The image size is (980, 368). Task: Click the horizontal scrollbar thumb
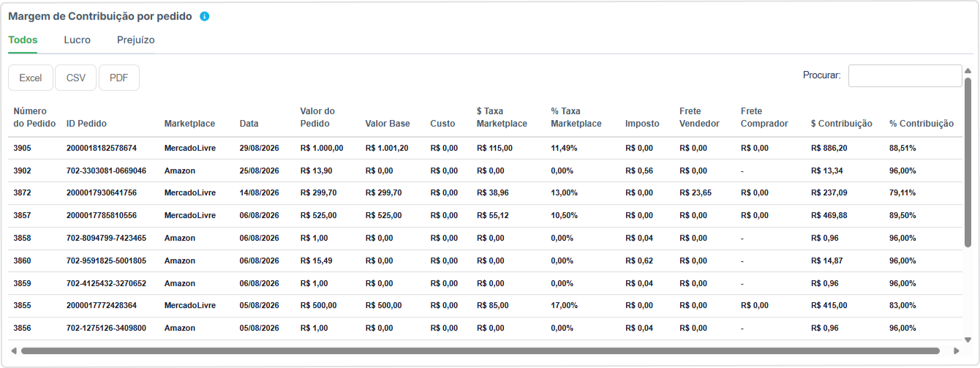(x=480, y=351)
